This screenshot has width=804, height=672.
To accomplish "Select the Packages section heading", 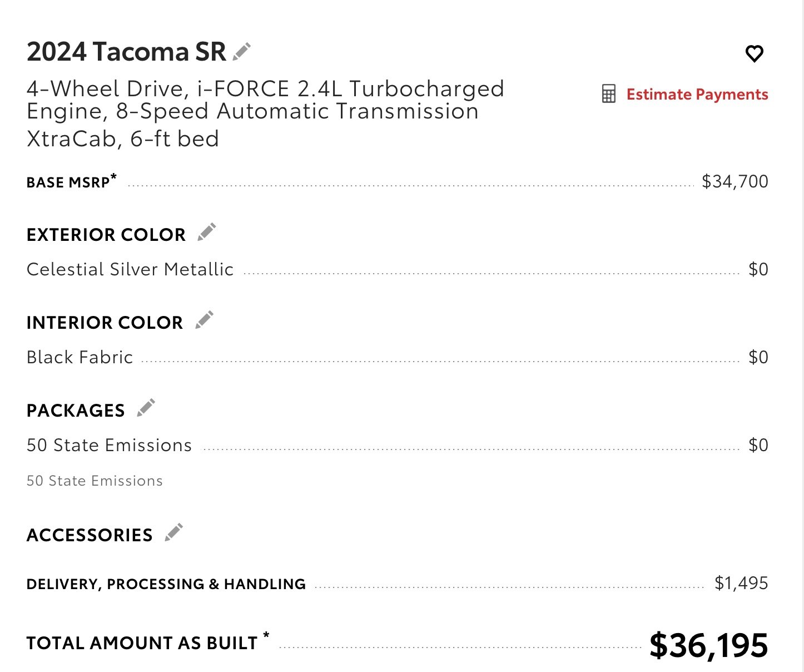I will (x=76, y=411).
